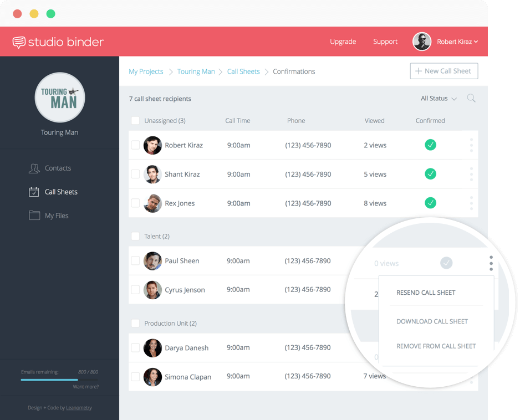Tick the checkbox for Simona Clapan
Screen dimensions: 520x420
[x=135, y=377]
